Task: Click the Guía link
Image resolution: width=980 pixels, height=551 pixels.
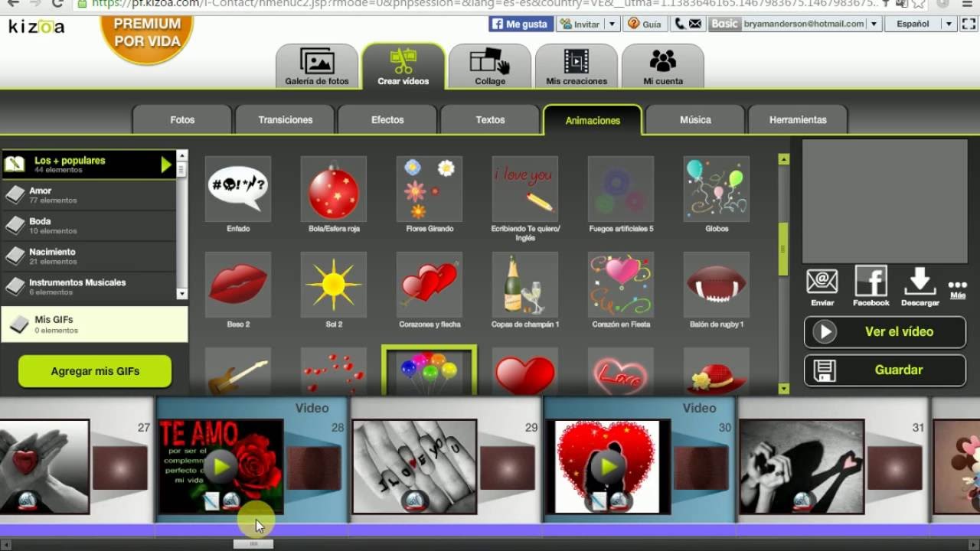Action: [x=645, y=24]
